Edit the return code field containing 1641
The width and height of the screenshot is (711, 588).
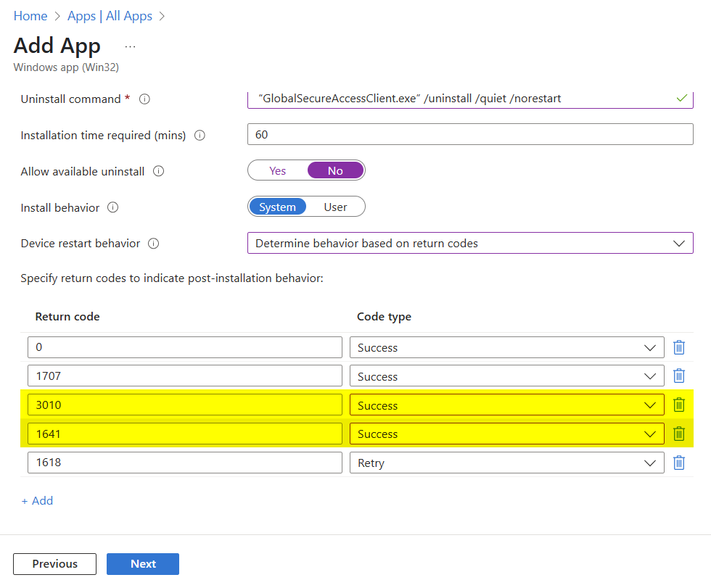(x=185, y=434)
